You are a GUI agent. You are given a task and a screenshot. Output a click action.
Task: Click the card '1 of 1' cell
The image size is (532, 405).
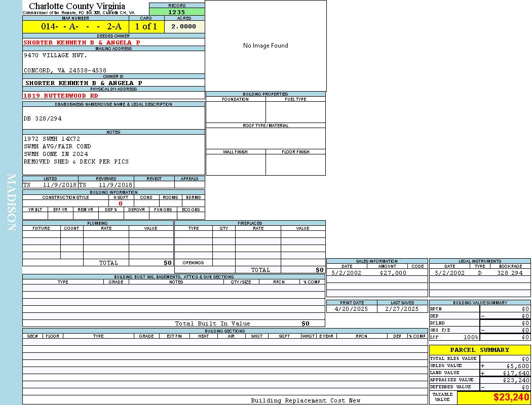pos(146,27)
